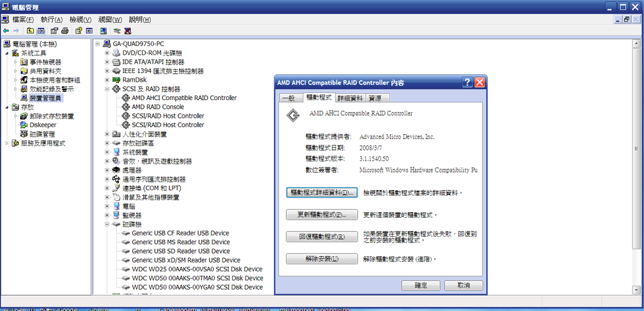Expand the 服務及應用程式 node in left tree
This screenshot has width=644, height=311.
pos(6,144)
